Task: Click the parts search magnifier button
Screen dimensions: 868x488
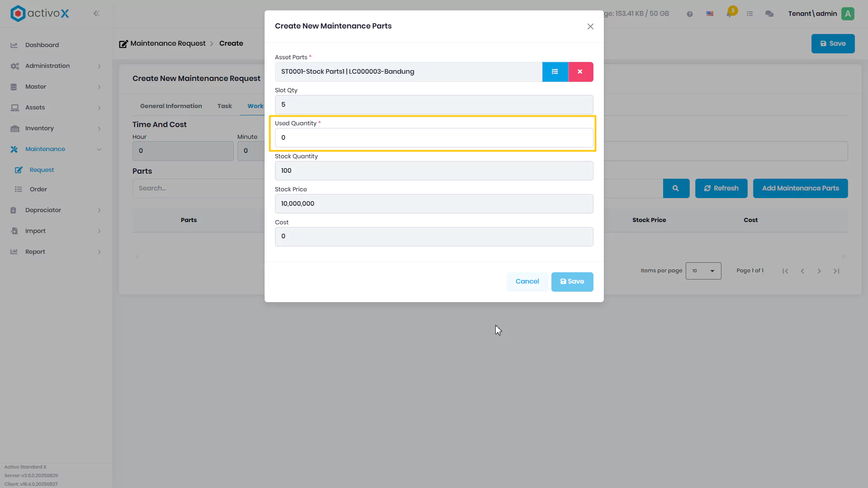Action: (x=676, y=189)
